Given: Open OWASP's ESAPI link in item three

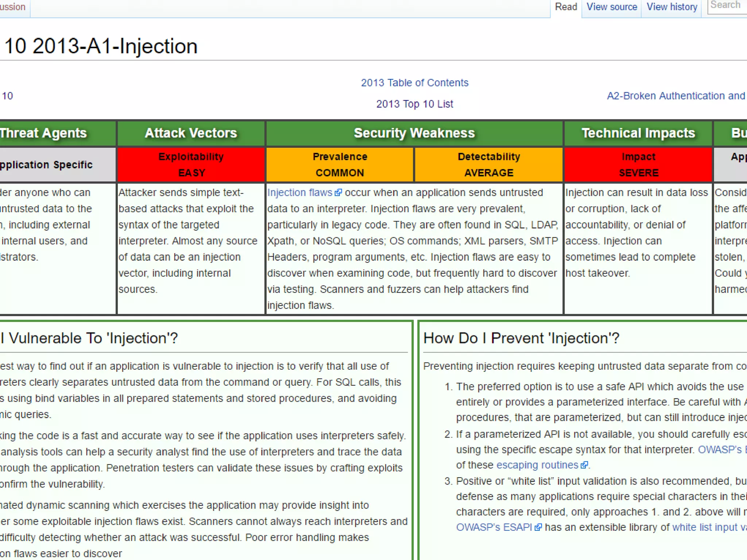Looking at the screenshot, I should coord(494,528).
